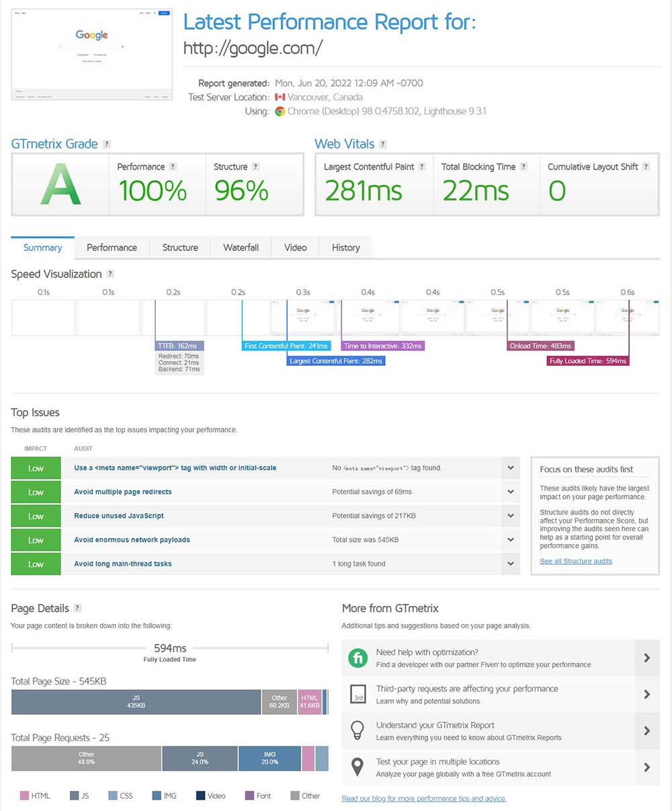Click the JS 435KB page size bar
The width and height of the screenshot is (672, 811).
pos(136,702)
